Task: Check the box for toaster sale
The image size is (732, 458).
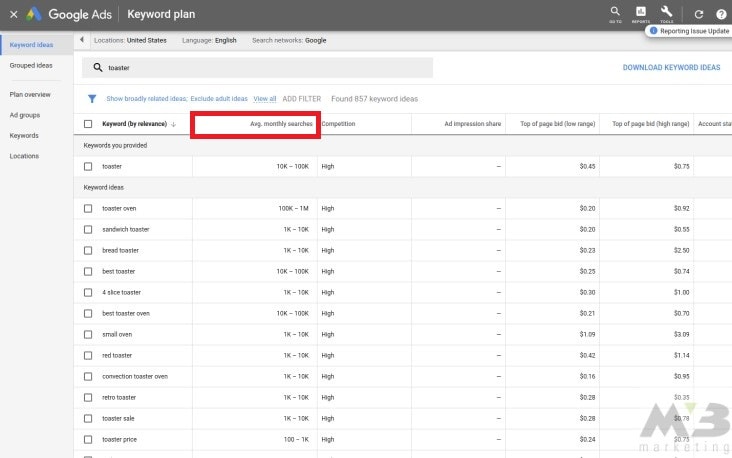Action: [x=88, y=418]
